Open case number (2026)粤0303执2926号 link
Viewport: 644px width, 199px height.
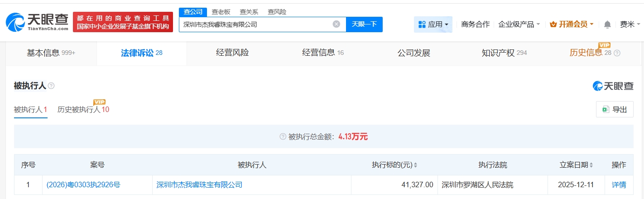pos(83,185)
